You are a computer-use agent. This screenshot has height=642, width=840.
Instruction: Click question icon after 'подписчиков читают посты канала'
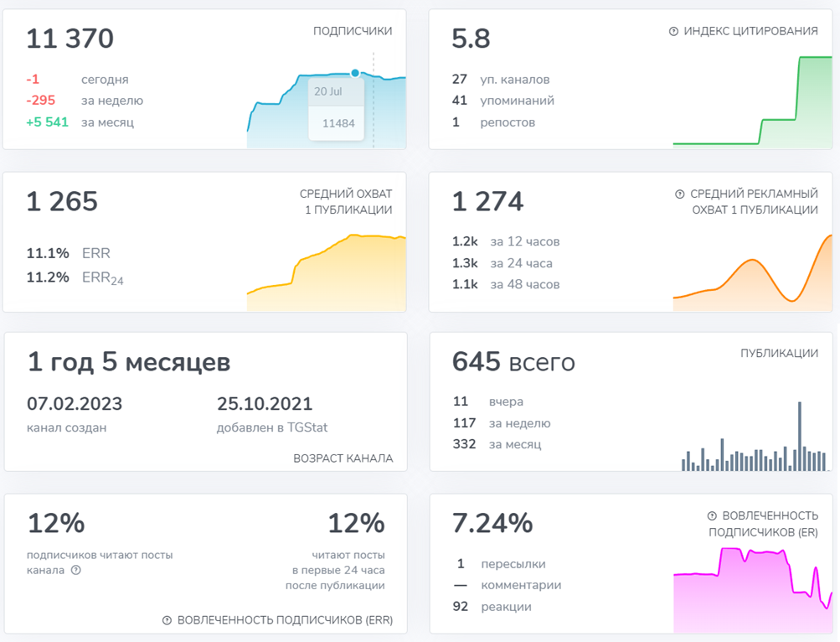coord(76,571)
